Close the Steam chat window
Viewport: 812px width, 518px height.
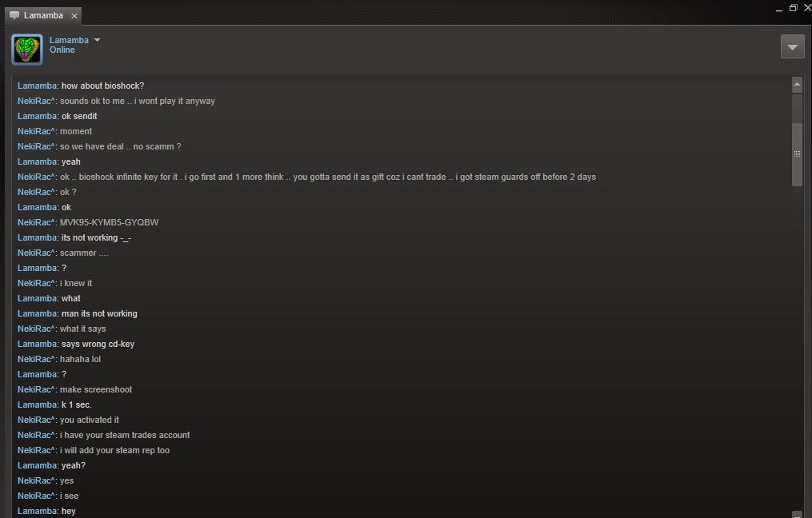(807, 7)
